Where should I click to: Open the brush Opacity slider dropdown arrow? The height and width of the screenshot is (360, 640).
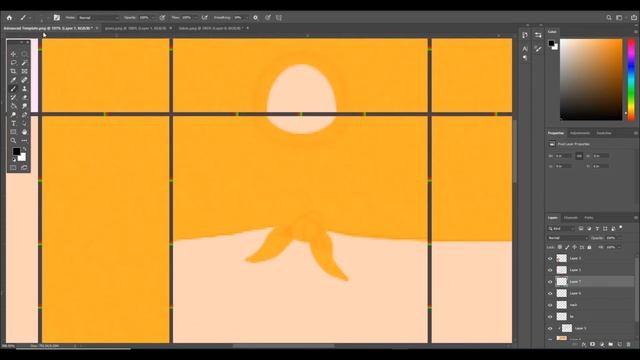(153, 18)
